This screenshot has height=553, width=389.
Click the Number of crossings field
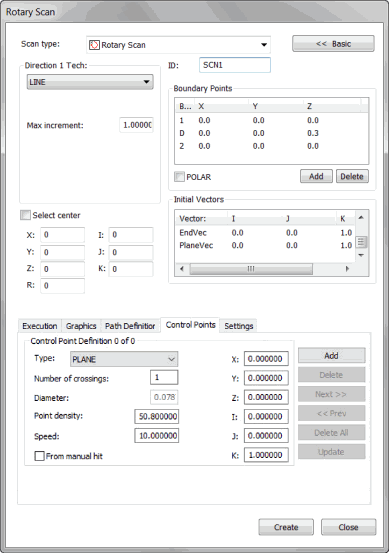point(164,377)
